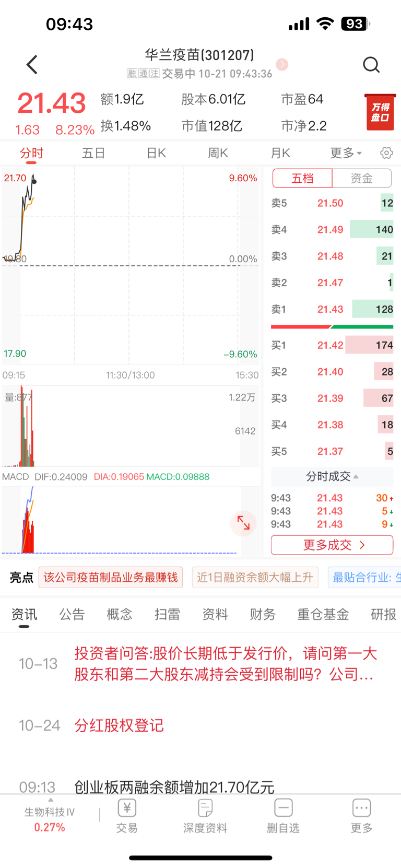Open the 更多 chart period dropdown
This screenshot has width=401, height=868.
[346, 153]
